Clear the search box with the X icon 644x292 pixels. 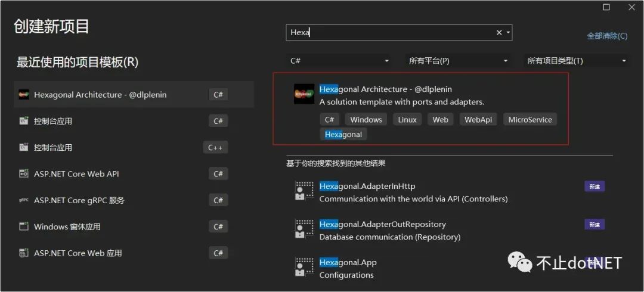[x=499, y=32]
